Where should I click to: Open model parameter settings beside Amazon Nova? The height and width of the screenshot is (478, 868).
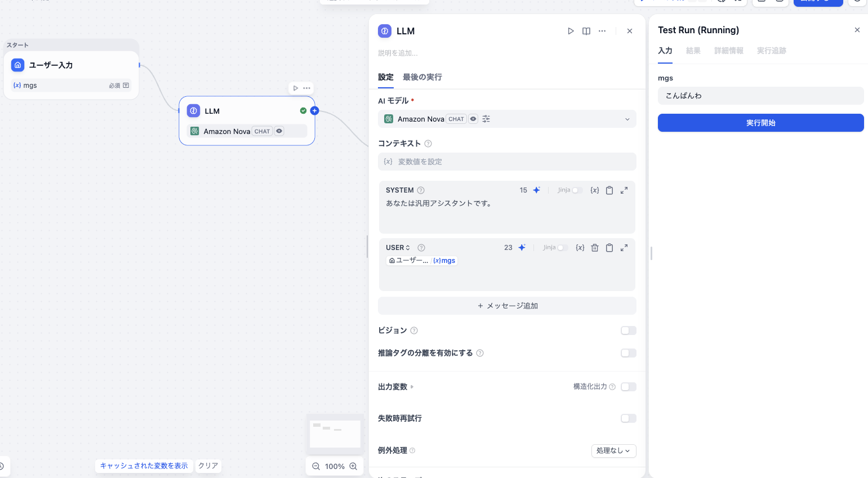[486, 119]
